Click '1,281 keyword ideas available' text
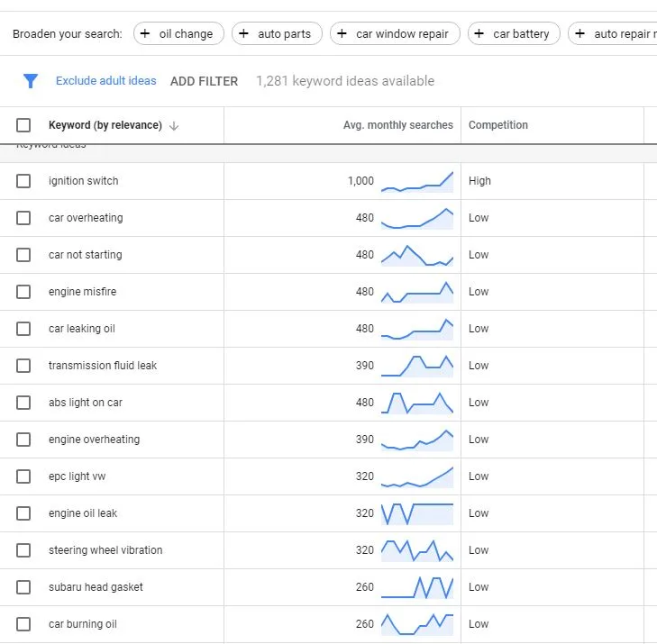The image size is (657, 644). (x=345, y=81)
